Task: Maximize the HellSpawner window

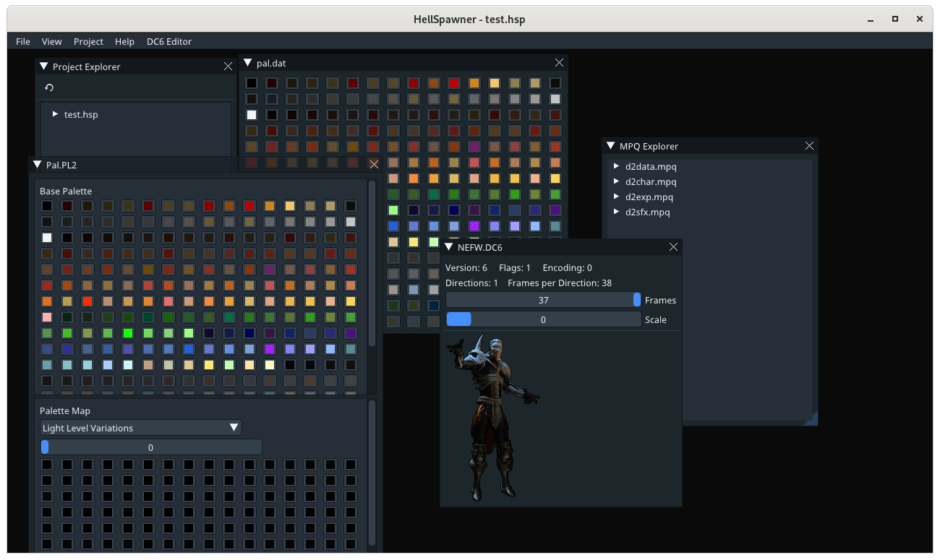Action: 895,19
